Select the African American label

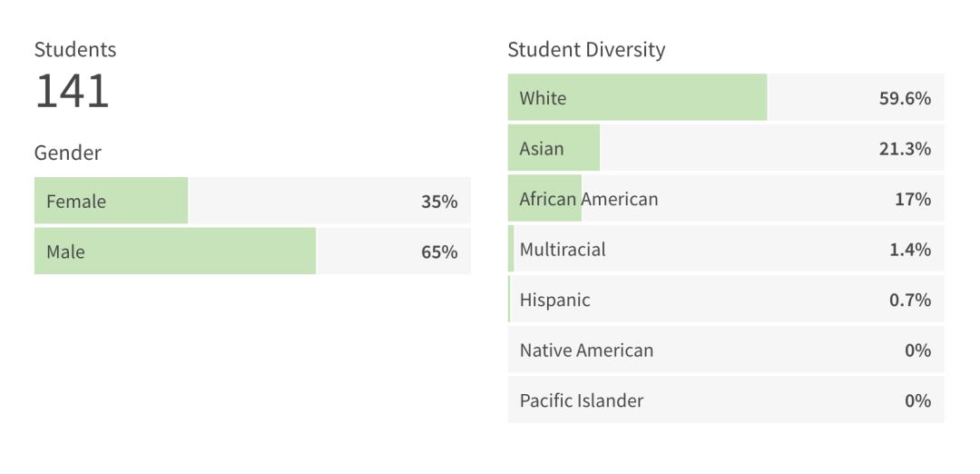tap(589, 199)
